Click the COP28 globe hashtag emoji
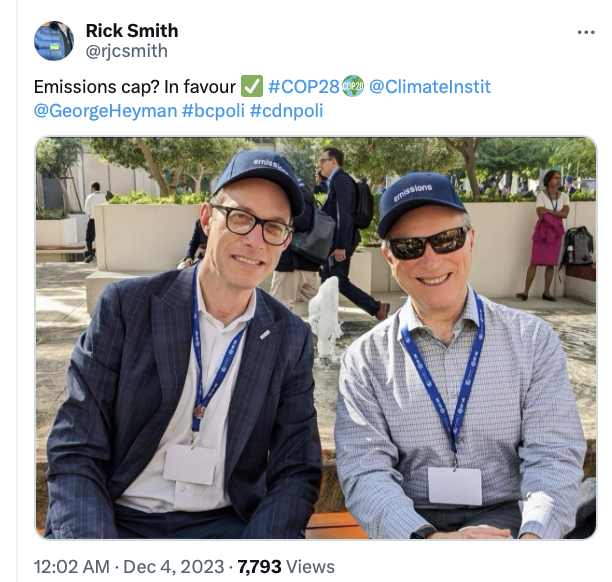The height and width of the screenshot is (582, 612). [353, 86]
